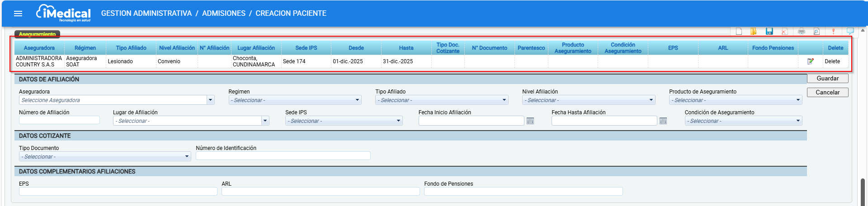The image size is (868, 206).
Task: Click the Aseguradora column header
Action: (39, 48)
